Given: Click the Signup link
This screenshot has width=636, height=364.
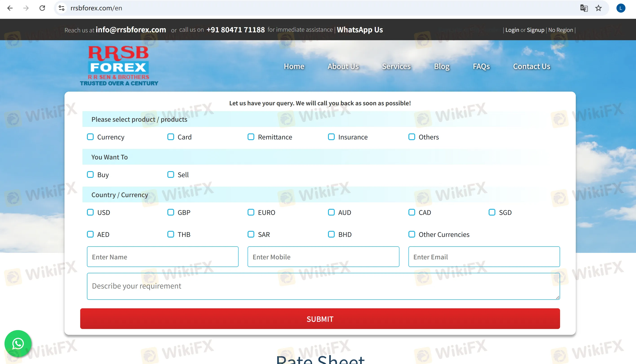Looking at the screenshot, I should point(535,30).
